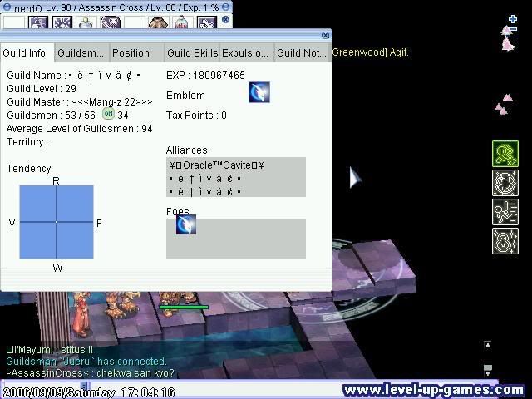Collapse the character info bar at its right end

226,7
